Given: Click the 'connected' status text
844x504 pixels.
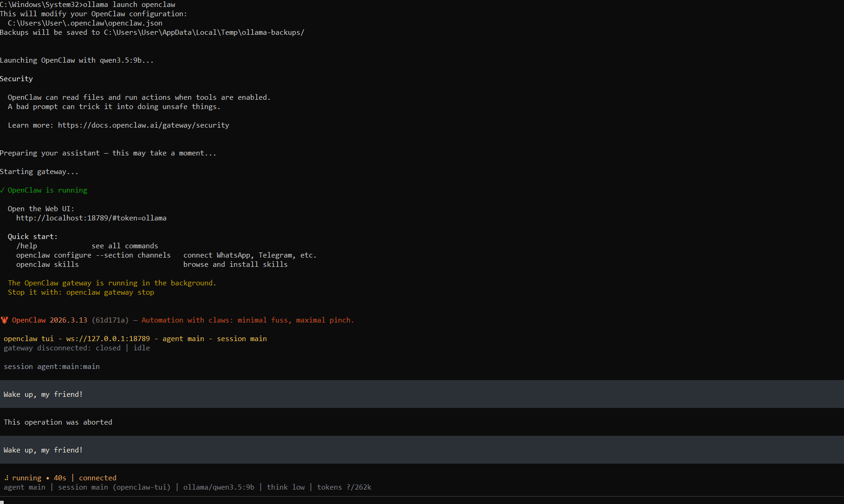Looking at the screenshot, I should click(x=97, y=478).
